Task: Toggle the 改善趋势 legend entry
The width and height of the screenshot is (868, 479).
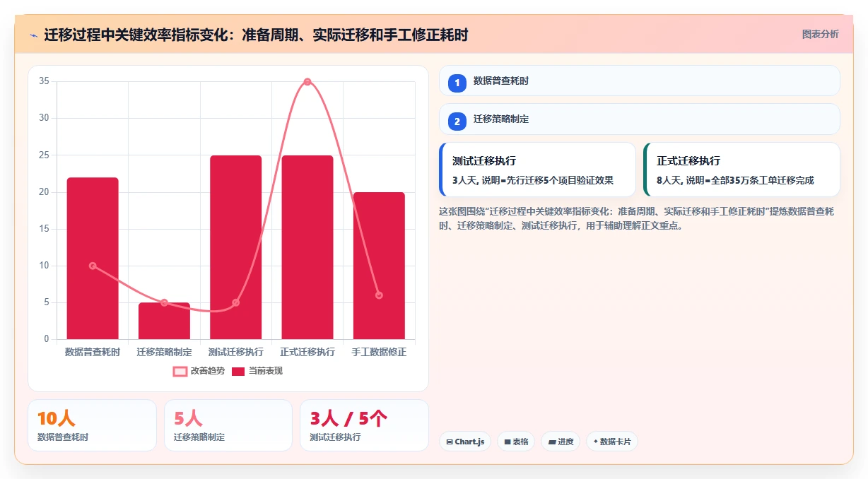Action: [x=199, y=371]
